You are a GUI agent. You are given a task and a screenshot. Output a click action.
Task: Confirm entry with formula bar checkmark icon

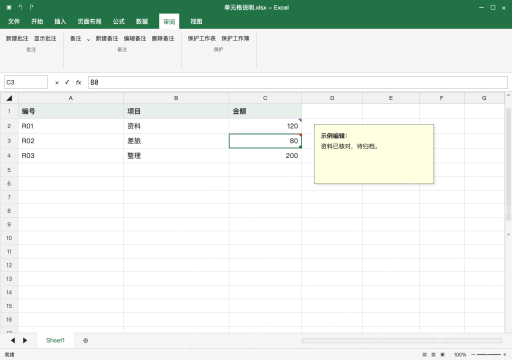point(67,82)
